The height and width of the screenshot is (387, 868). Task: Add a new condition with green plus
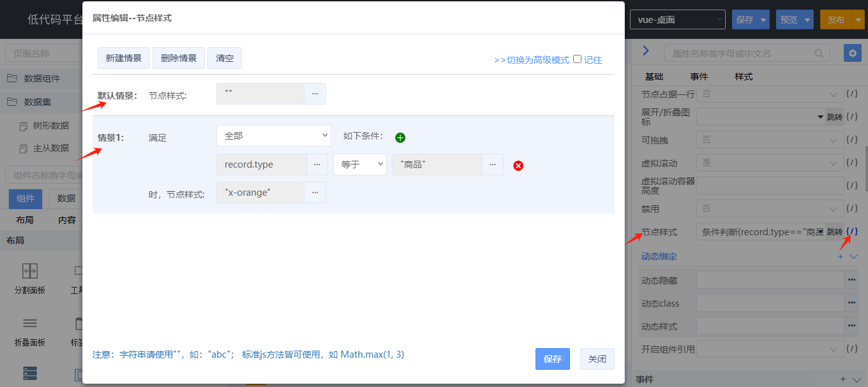(400, 137)
